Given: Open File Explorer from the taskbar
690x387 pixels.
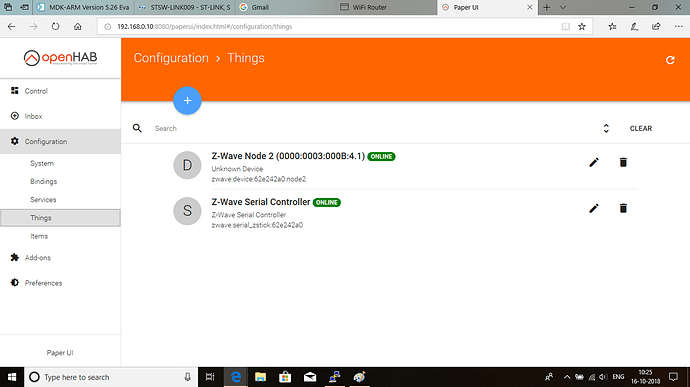Looking at the screenshot, I should [x=260, y=377].
